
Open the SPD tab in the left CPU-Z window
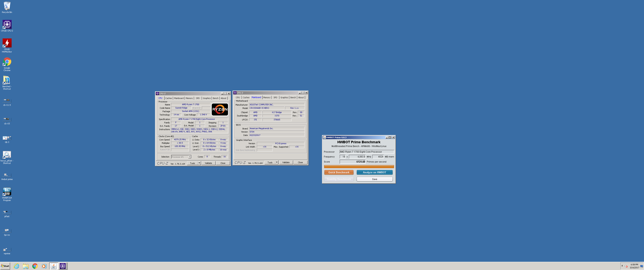tap(198, 98)
